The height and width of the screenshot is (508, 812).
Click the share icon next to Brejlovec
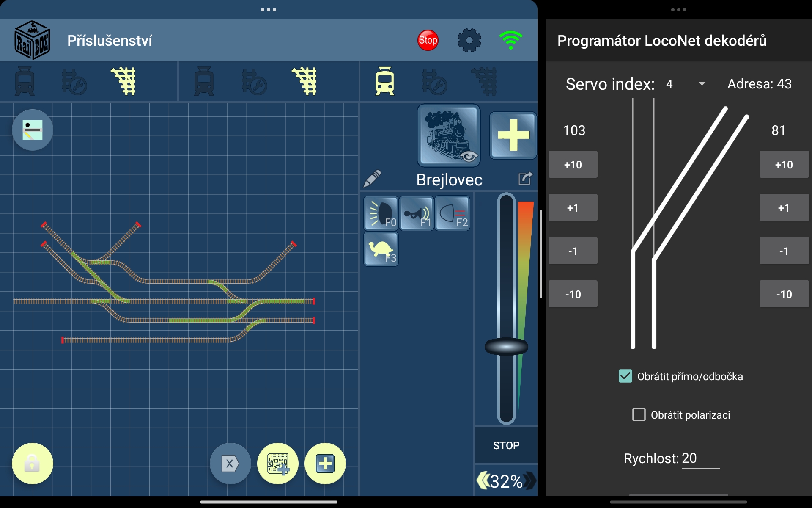[525, 179]
